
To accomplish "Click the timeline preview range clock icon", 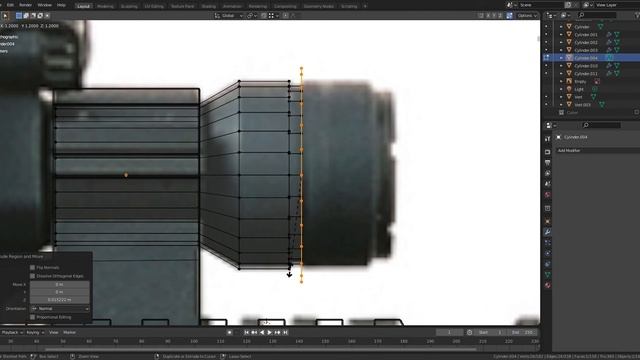I will click(469, 333).
